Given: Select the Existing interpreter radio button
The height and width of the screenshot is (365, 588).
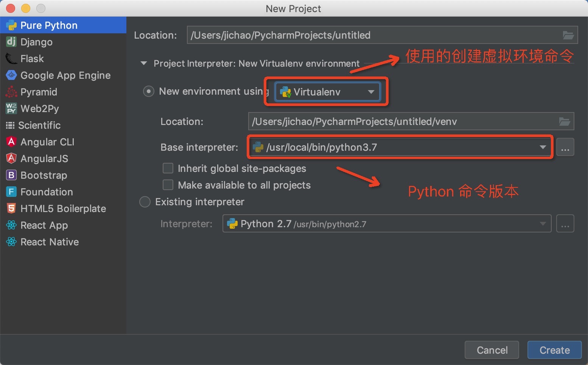Looking at the screenshot, I should (145, 202).
